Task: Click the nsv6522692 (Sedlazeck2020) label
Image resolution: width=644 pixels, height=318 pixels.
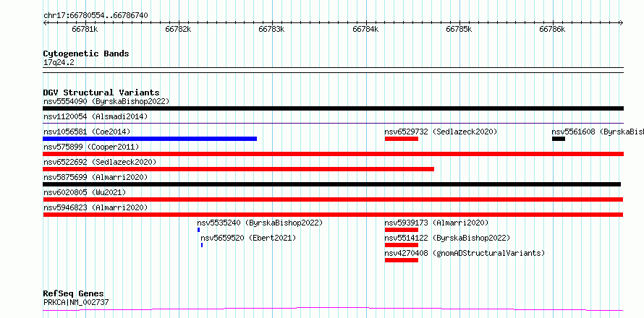Action: click(100, 162)
